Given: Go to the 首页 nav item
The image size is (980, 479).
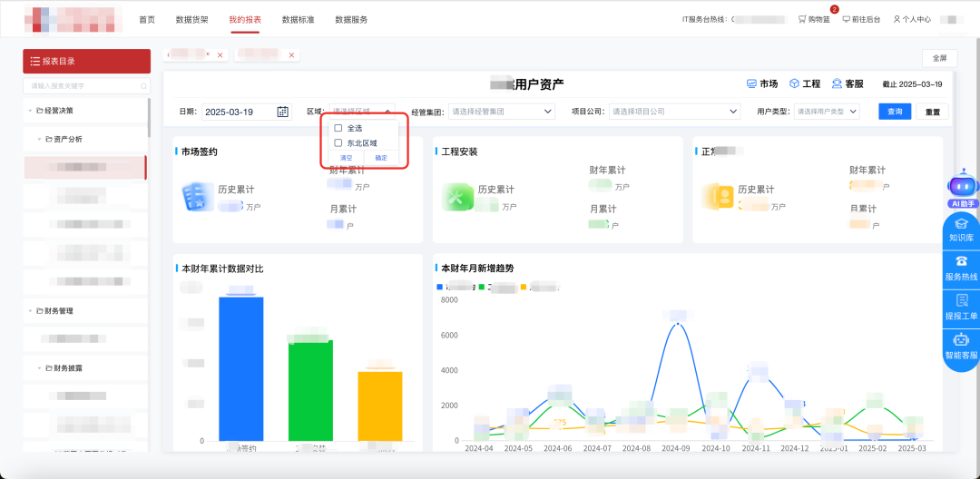Looking at the screenshot, I should pos(147,19).
